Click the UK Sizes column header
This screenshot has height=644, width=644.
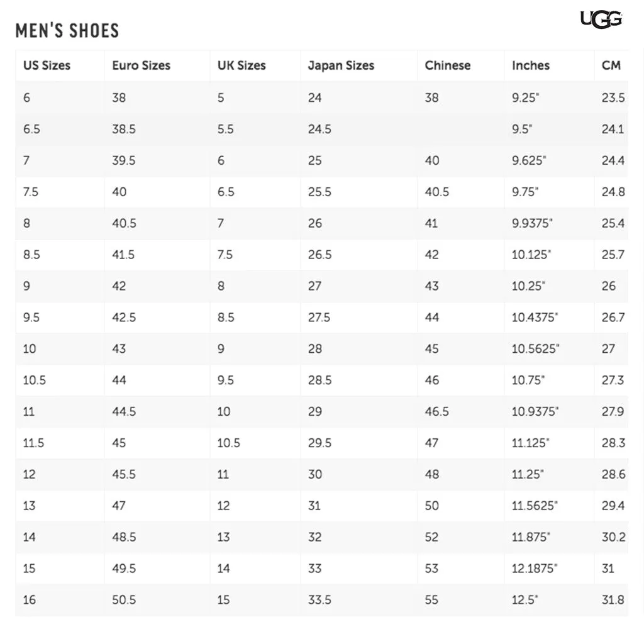pos(241,65)
